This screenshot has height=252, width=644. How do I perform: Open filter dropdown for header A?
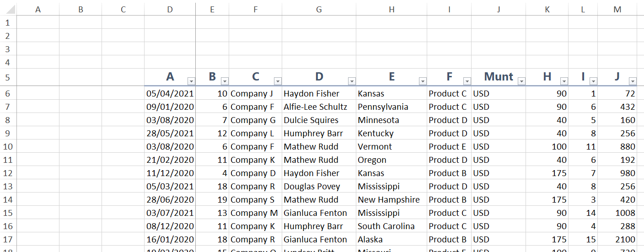tap(191, 81)
